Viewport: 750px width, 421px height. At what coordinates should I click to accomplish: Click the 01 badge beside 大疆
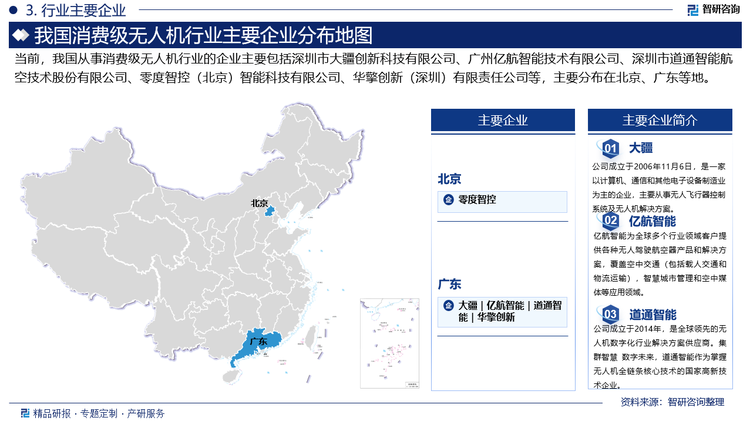(x=610, y=148)
